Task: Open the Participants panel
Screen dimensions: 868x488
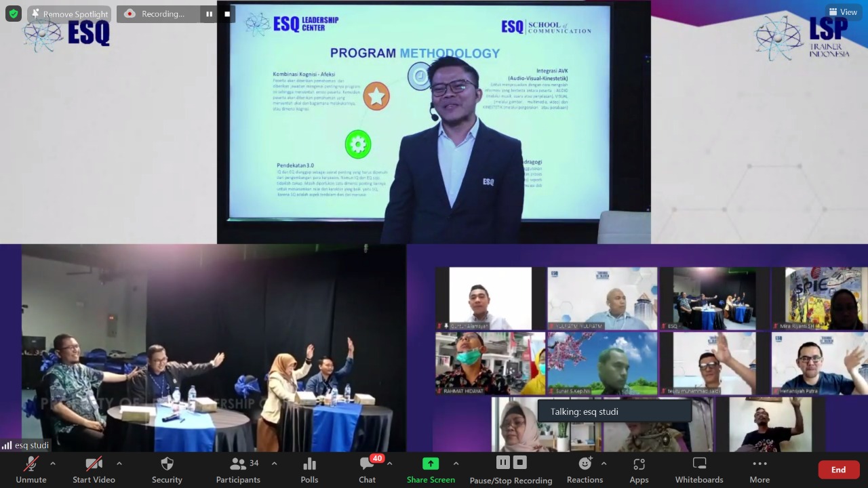Action: [238, 470]
